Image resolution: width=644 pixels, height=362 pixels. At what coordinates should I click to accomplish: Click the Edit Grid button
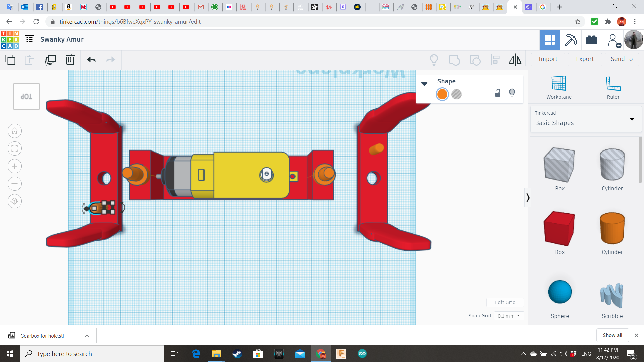(505, 302)
